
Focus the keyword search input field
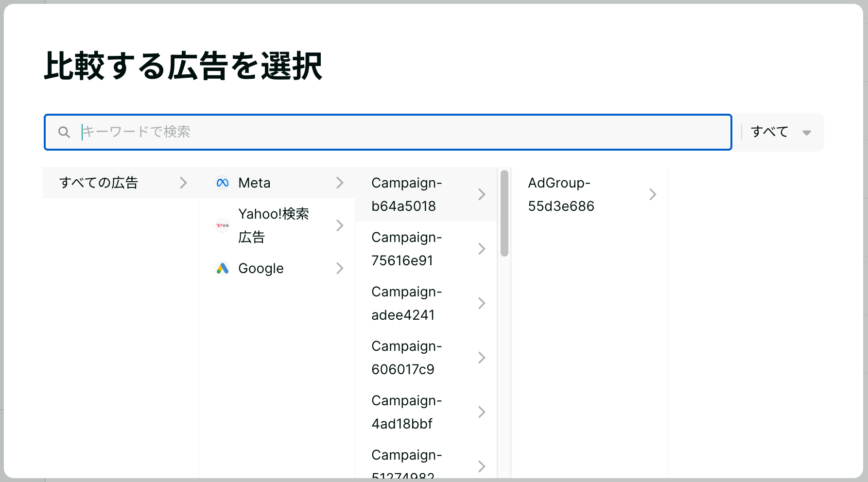coord(388,132)
